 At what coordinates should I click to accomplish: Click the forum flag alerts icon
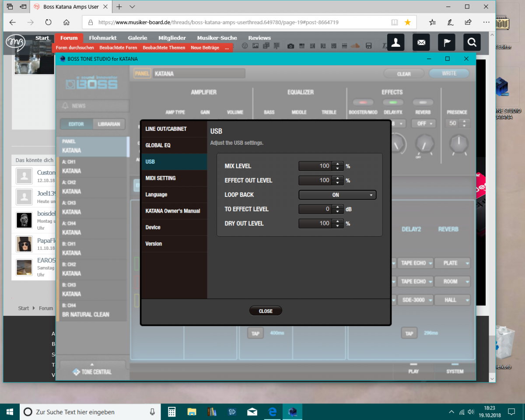click(447, 42)
